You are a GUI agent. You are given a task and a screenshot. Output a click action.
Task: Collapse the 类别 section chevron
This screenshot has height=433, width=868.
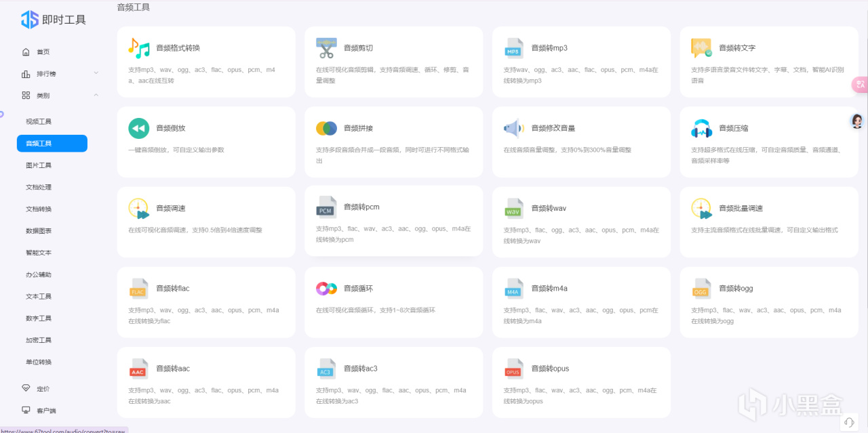(96, 95)
